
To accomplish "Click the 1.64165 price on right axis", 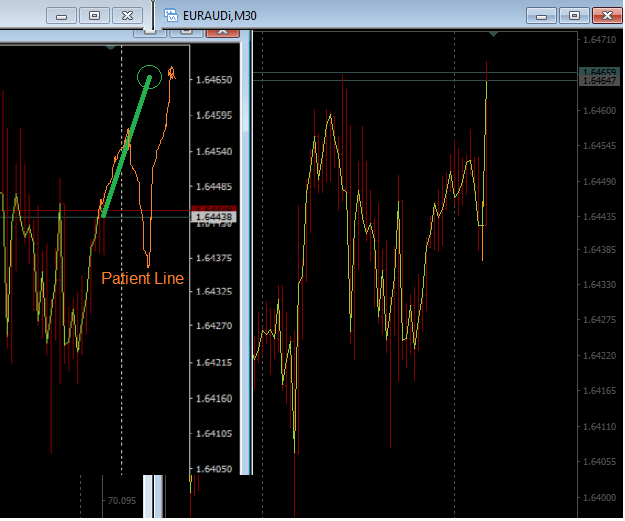I will click(599, 391).
